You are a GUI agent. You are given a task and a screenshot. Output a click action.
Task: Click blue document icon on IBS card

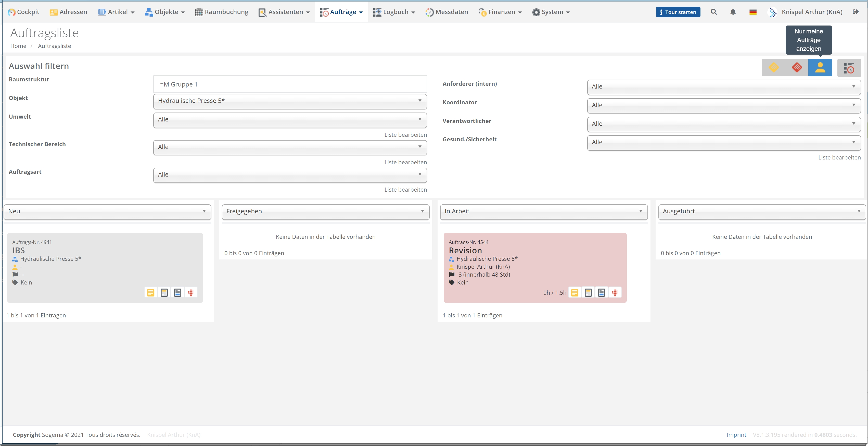coord(177,292)
